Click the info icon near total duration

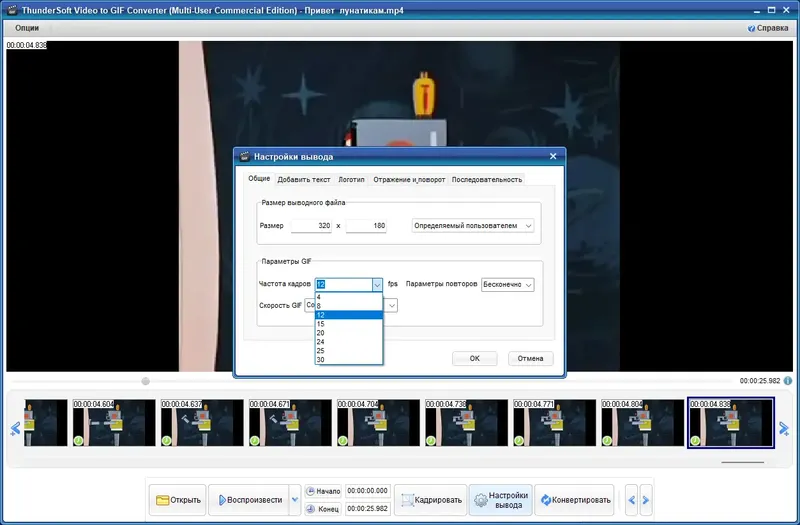(x=788, y=381)
